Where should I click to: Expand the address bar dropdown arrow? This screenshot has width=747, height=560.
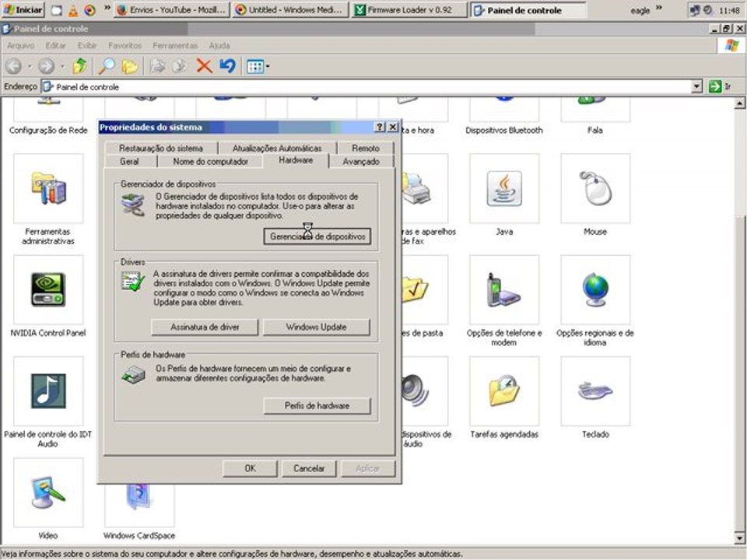[x=696, y=86]
